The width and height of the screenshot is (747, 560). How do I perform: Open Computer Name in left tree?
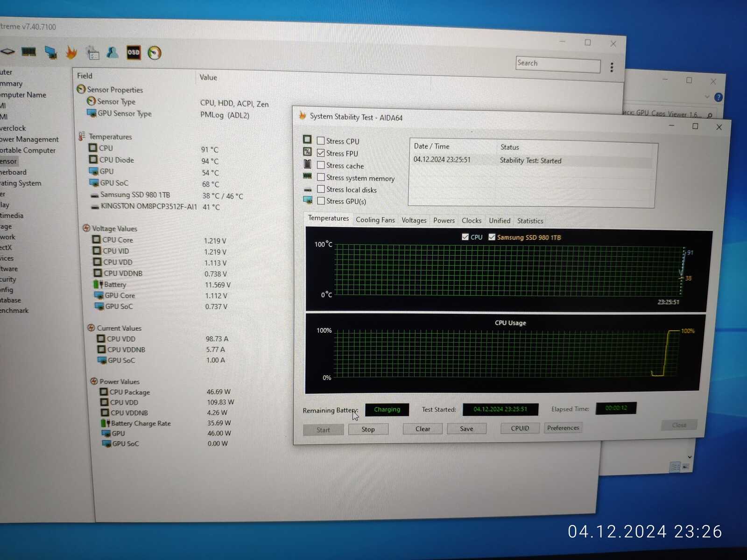(x=23, y=95)
